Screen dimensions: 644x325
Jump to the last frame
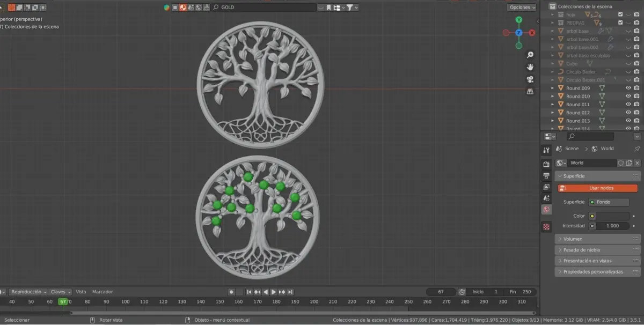point(290,292)
